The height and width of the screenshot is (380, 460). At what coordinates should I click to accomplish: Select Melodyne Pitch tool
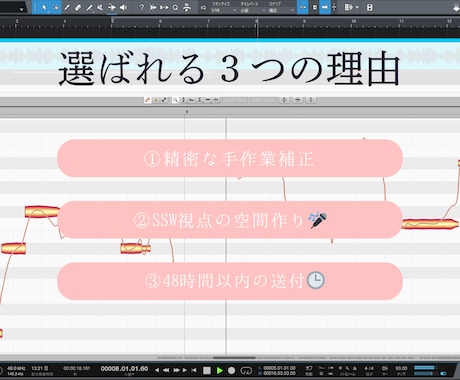(183, 100)
